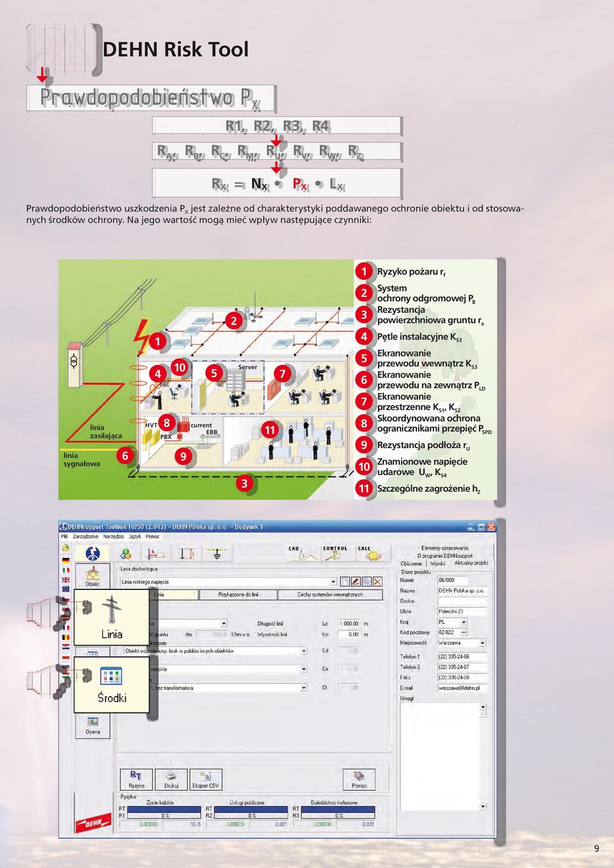Click O programie DEHNsupport link
This screenshot has width=614, height=868.
tap(445, 556)
